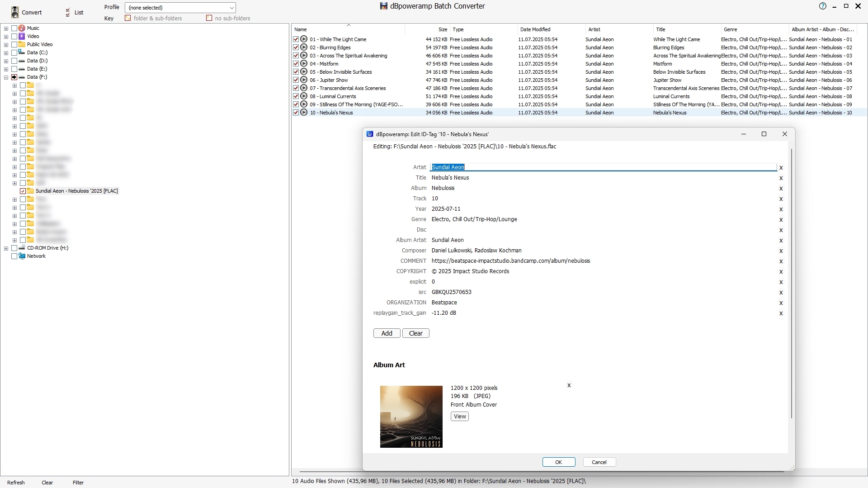
Task: Uncheck file 01 - While The Light Came
Action: coord(296,39)
